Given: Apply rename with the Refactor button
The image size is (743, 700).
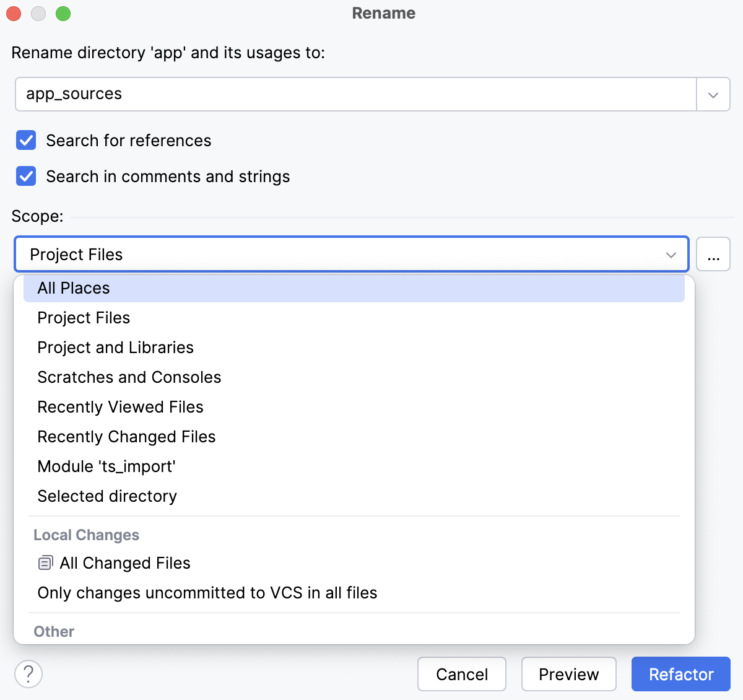Looking at the screenshot, I should point(680,674).
